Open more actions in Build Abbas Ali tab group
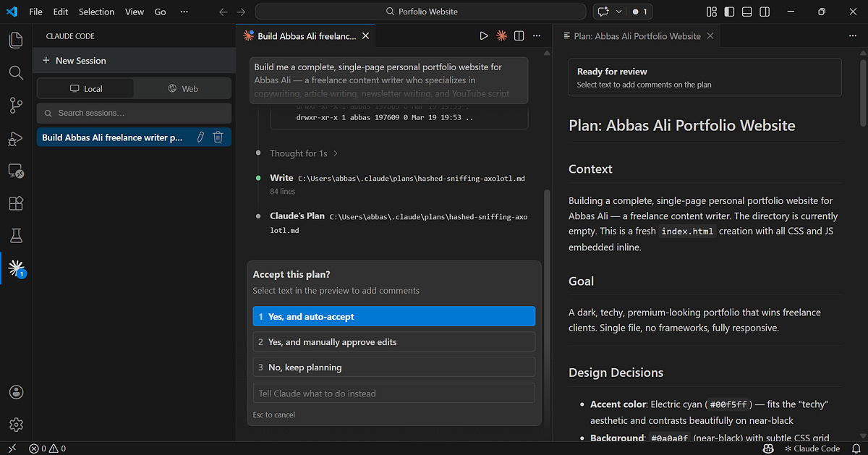This screenshot has width=868, height=455. pos(537,35)
